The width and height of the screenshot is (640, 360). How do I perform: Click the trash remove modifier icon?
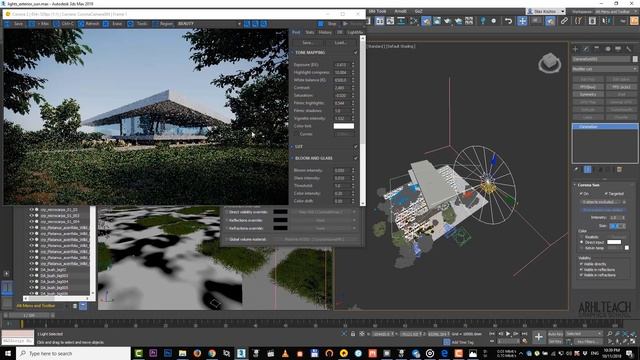(x=619, y=169)
